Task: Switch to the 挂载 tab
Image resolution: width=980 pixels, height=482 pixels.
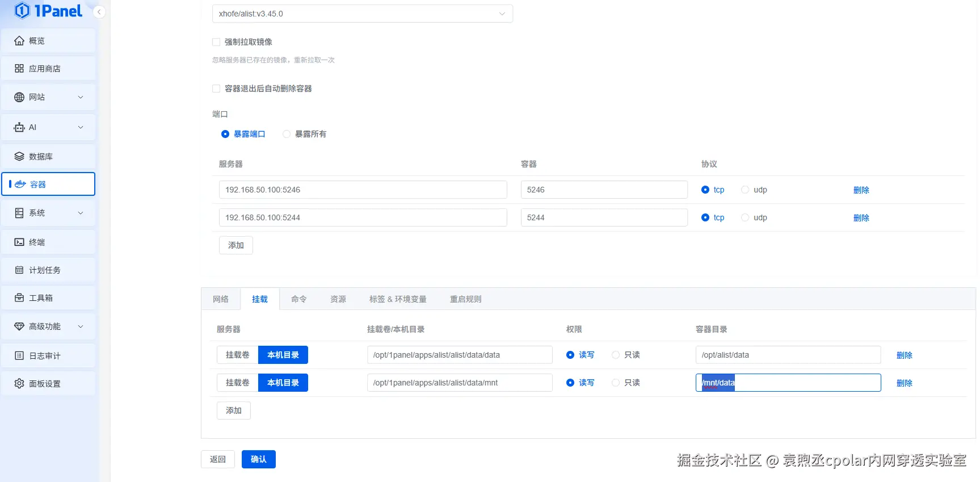Action: pyautogui.click(x=260, y=299)
